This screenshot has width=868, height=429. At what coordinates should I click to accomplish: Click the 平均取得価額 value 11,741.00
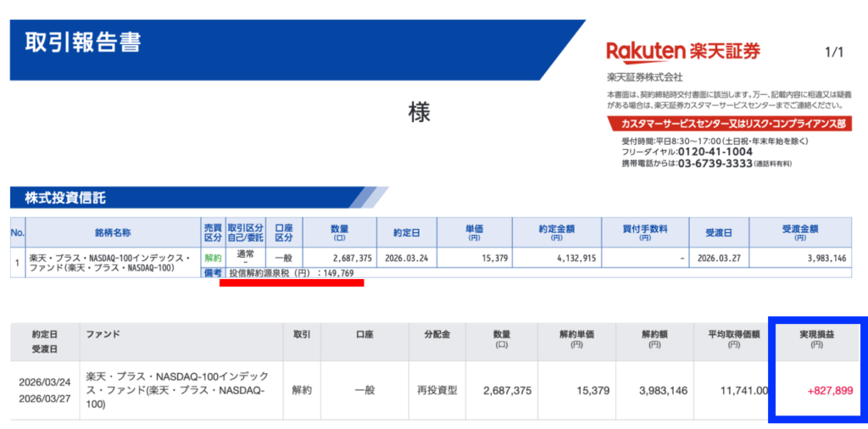click(742, 391)
